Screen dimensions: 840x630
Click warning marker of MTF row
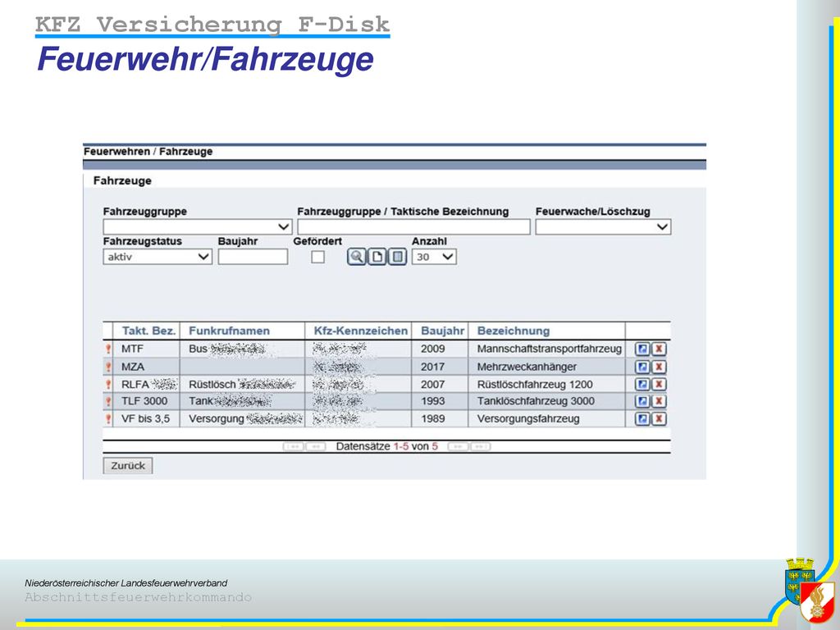[x=108, y=349]
